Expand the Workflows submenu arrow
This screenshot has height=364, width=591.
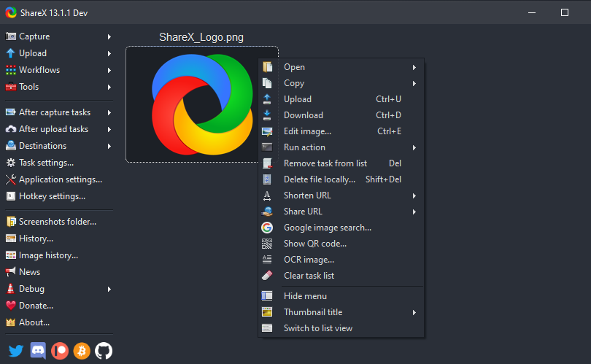coord(109,71)
